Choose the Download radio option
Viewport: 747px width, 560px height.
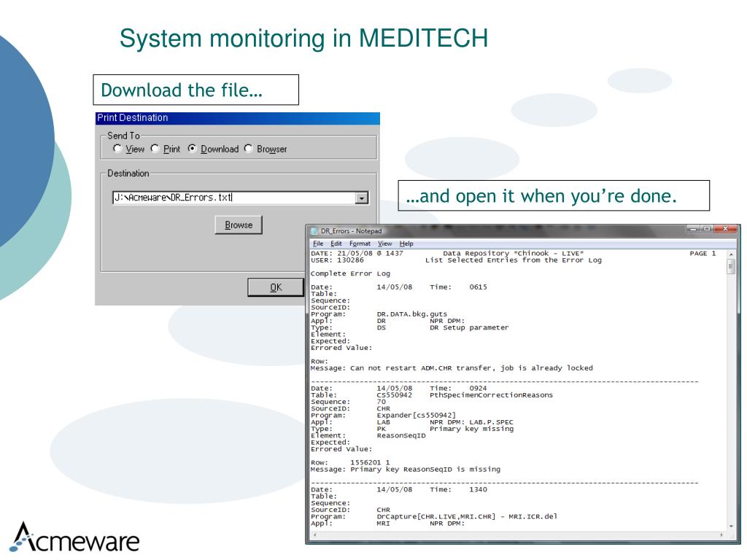[x=192, y=149]
